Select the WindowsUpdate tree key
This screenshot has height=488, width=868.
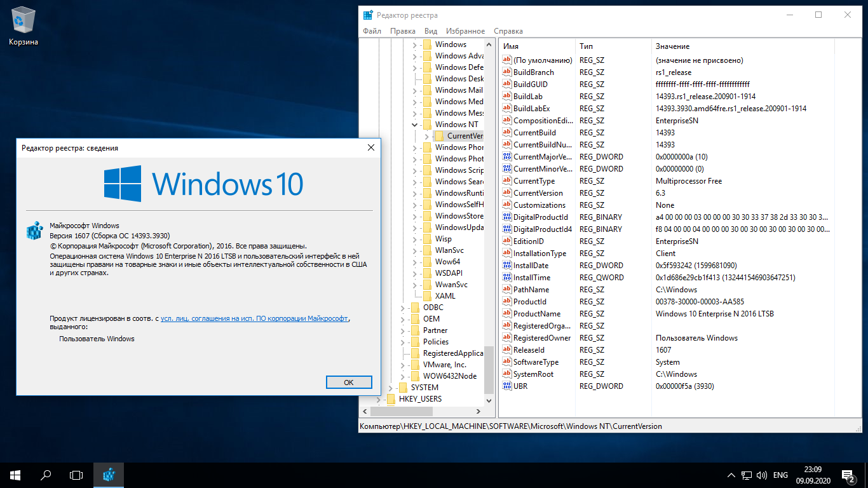coord(459,227)
